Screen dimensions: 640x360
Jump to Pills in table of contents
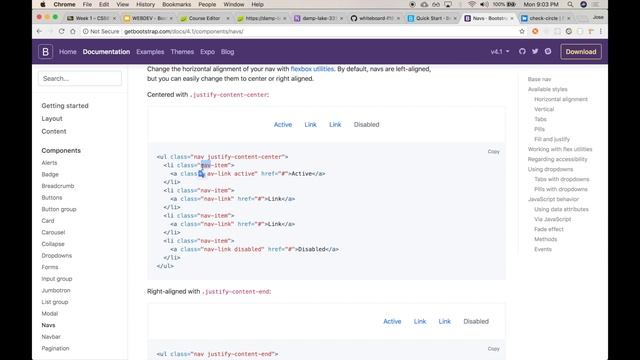coord(539,129)
